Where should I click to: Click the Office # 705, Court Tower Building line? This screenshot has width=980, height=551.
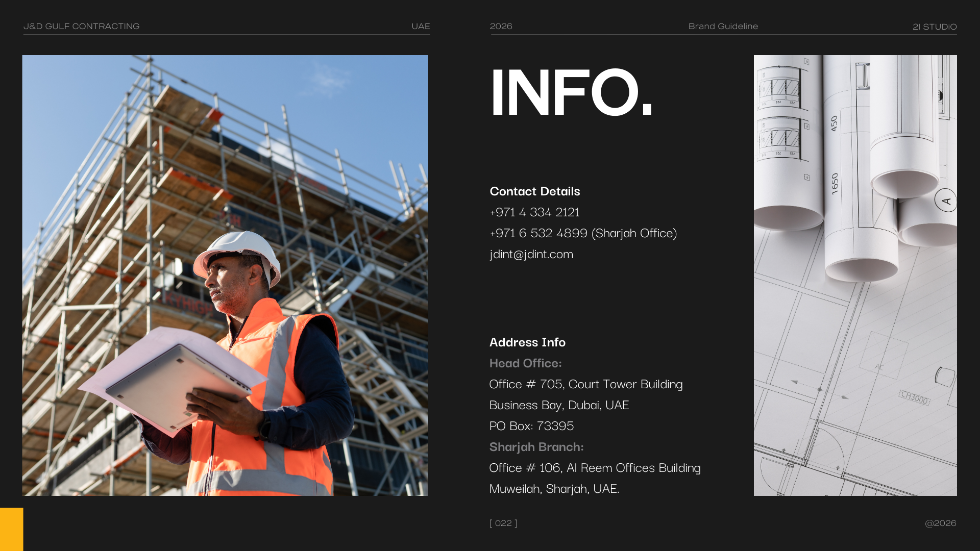(585, 384)
